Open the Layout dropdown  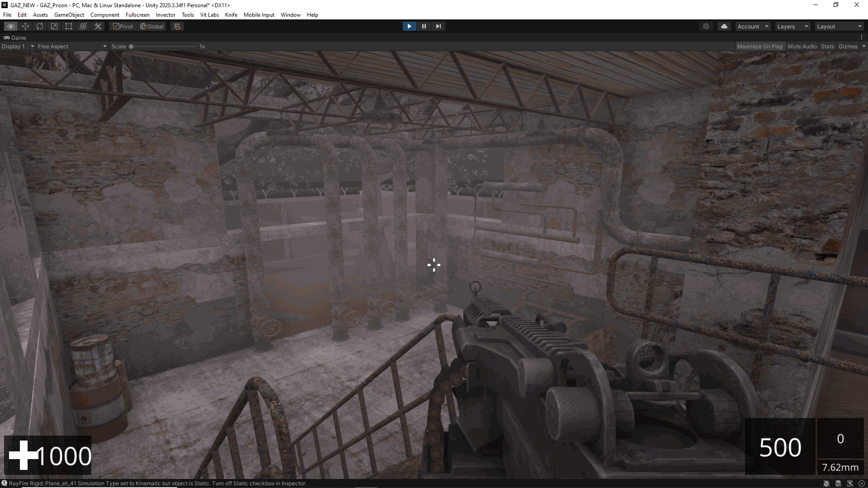click(x=840, y=26)
